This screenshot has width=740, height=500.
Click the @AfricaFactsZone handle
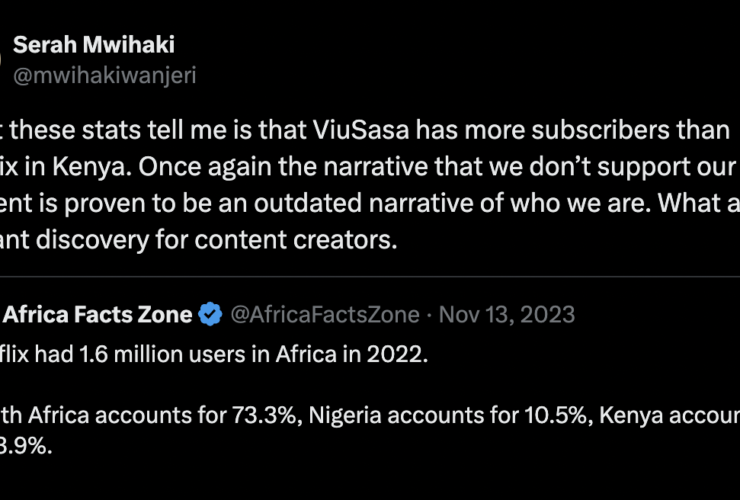(325, 315)
